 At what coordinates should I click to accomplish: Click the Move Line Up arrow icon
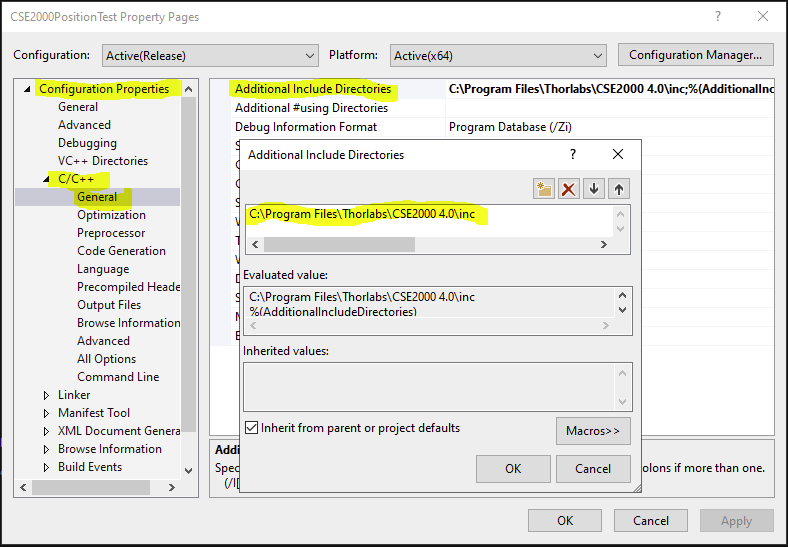click(x=619, y=188)
